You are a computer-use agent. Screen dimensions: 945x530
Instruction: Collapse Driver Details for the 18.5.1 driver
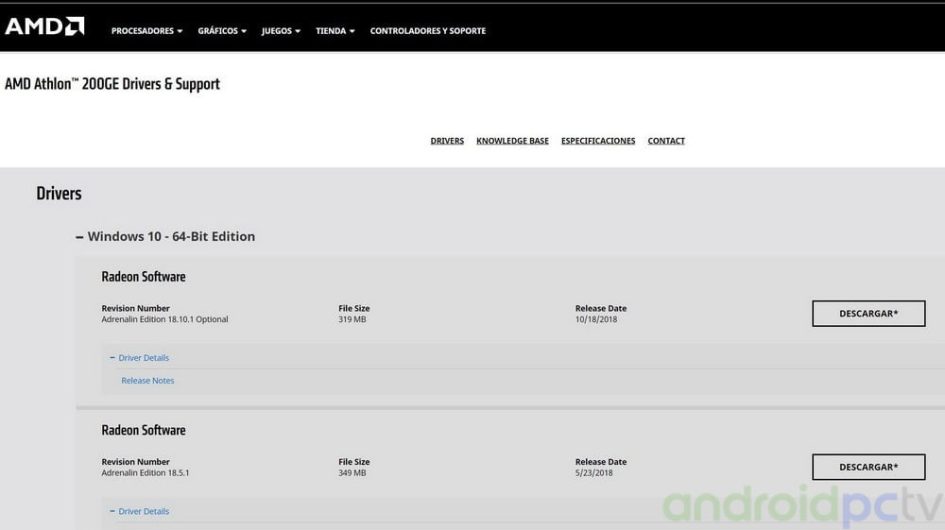pyautogui.click(x=140, y=512)
